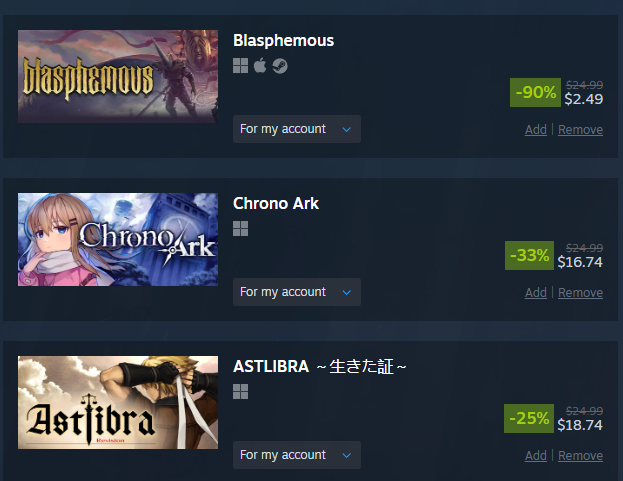
Task: Click the Blasphemous capsule image
Action: [118, 76]
